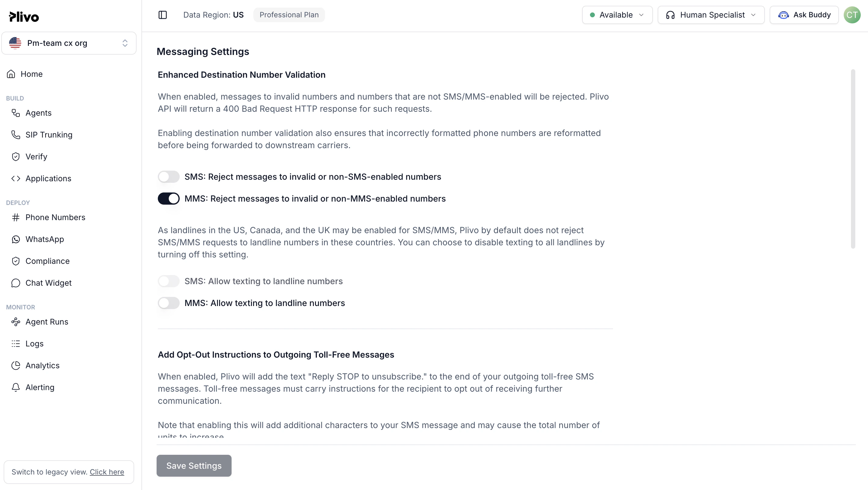Click the Save Settings button
The image size is (868, 490).
pyautogui.click(x=194, y=466)
